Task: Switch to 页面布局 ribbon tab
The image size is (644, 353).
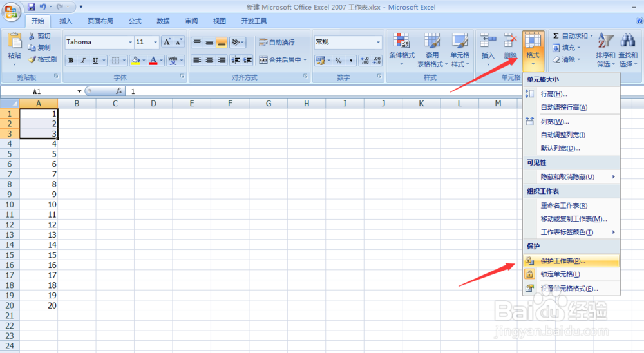Action: click(100, 21)
